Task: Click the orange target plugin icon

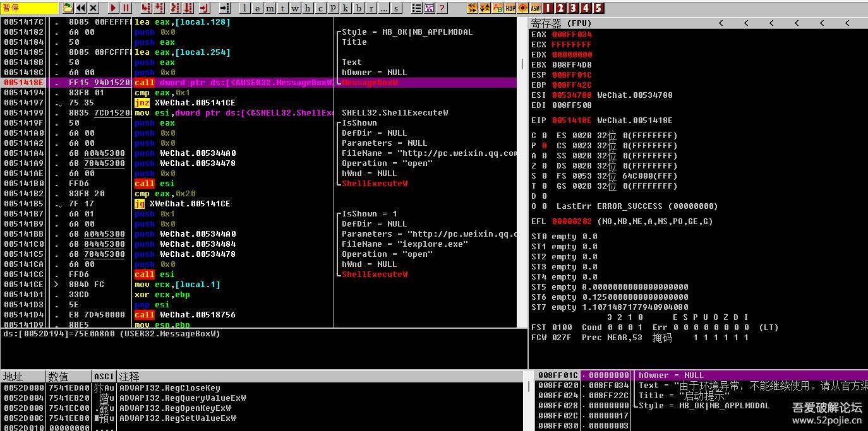Action: coord(523,8)
